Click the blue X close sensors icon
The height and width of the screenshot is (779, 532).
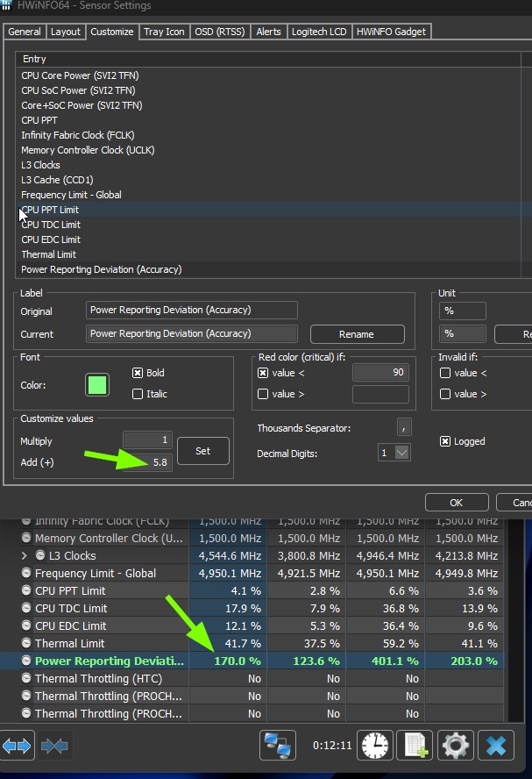(495, 745)
